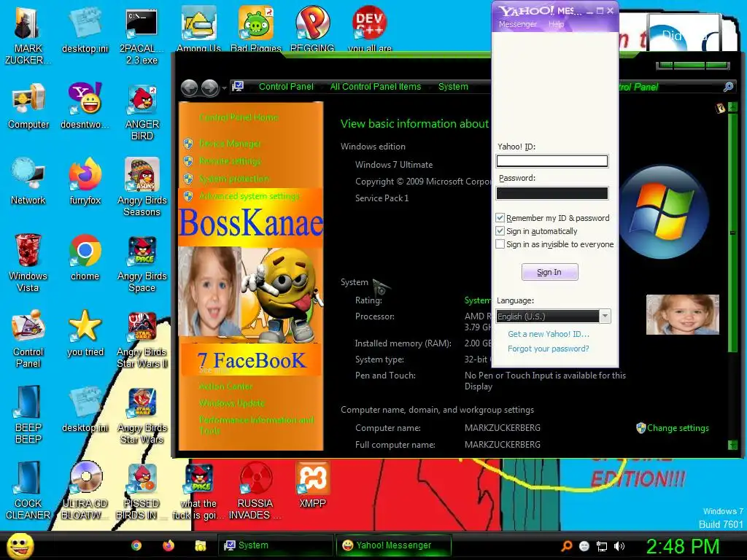747x560 pixels.
Task: Click inside the Password field
Action: [x=552, y=192]
